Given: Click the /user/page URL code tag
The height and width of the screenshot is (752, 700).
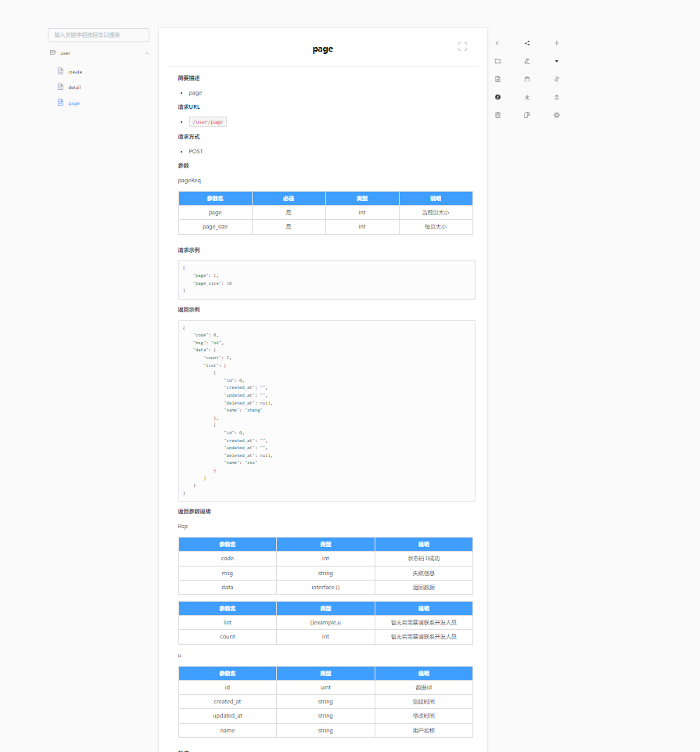Looking at the screenshot, I should point(207,122).
